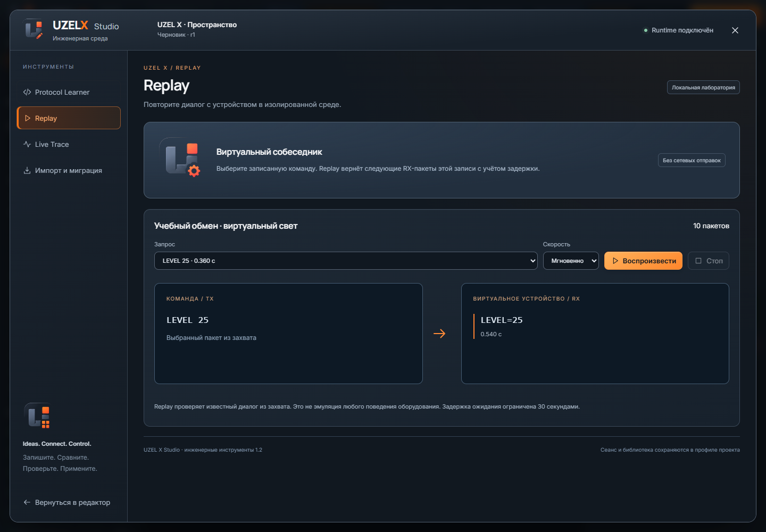
Task: Start playback with Воспроизвести button
Action: [643, 261]
